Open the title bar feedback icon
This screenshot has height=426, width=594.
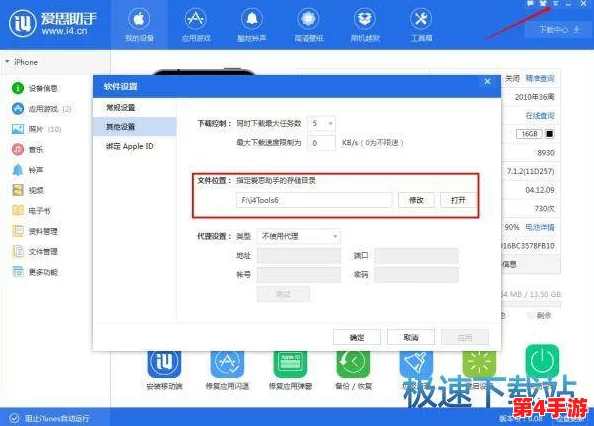tap(530, 3)
